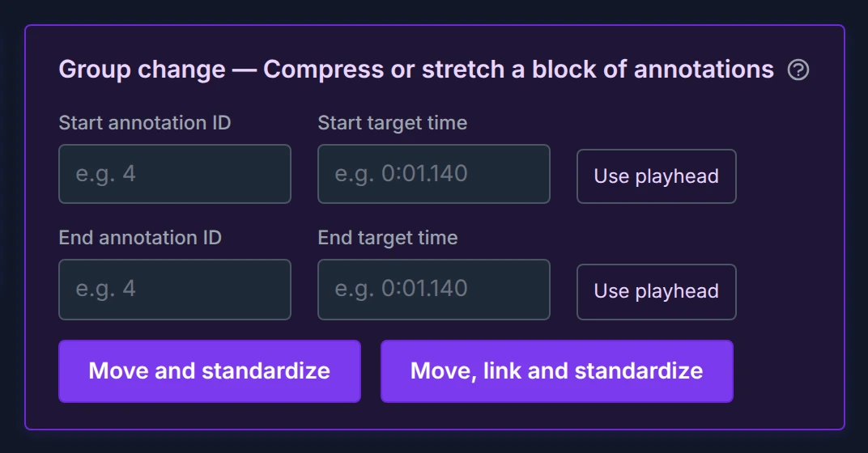The image size is (868, 453).
Task: Select the upper 'e.g. 0:01.140' time box
Action: coord(434,174)
